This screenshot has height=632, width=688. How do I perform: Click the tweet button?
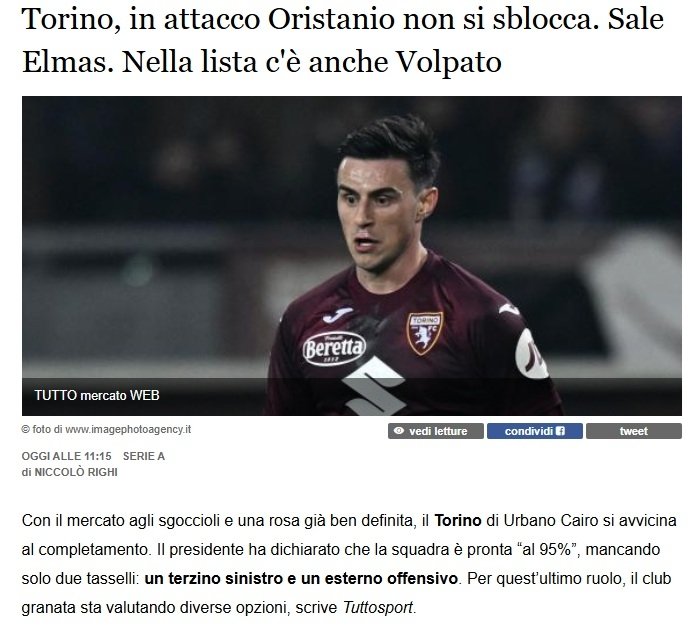[634, 431]
